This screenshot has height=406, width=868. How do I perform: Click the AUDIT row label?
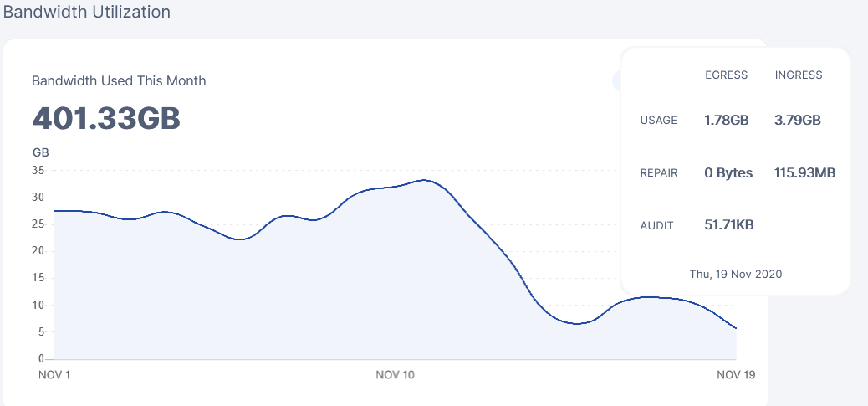656,225
